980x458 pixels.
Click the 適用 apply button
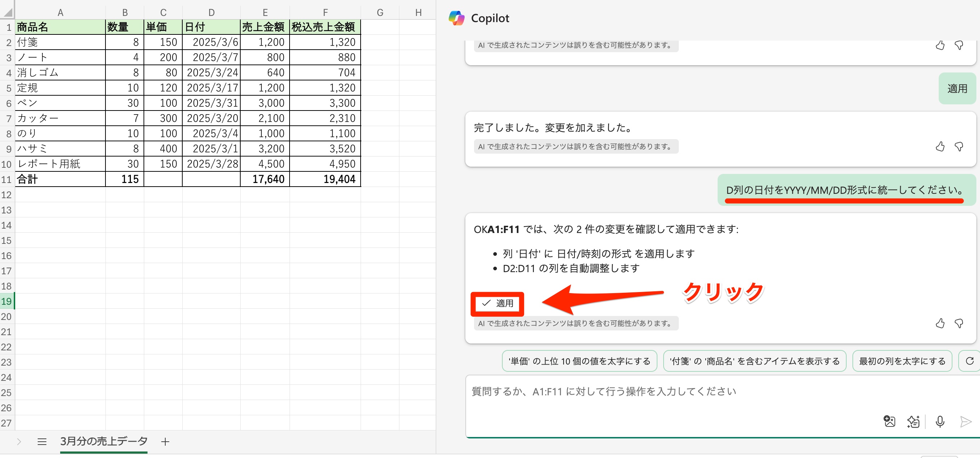[x=497, y=303]
